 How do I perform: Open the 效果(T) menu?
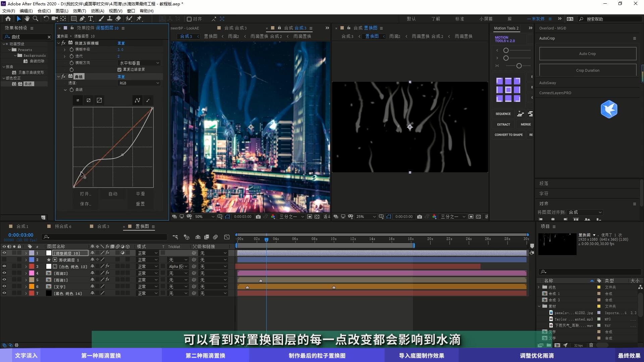[x=79, y=11]
